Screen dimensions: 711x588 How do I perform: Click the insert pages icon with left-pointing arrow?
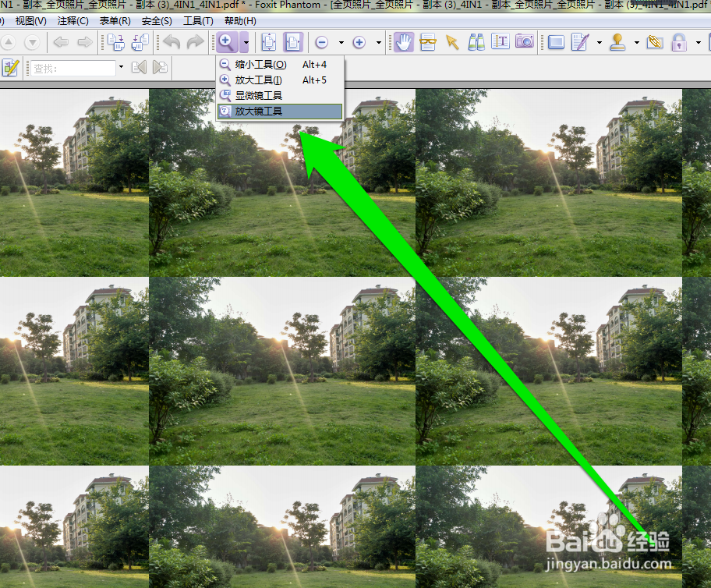[140, 42]
